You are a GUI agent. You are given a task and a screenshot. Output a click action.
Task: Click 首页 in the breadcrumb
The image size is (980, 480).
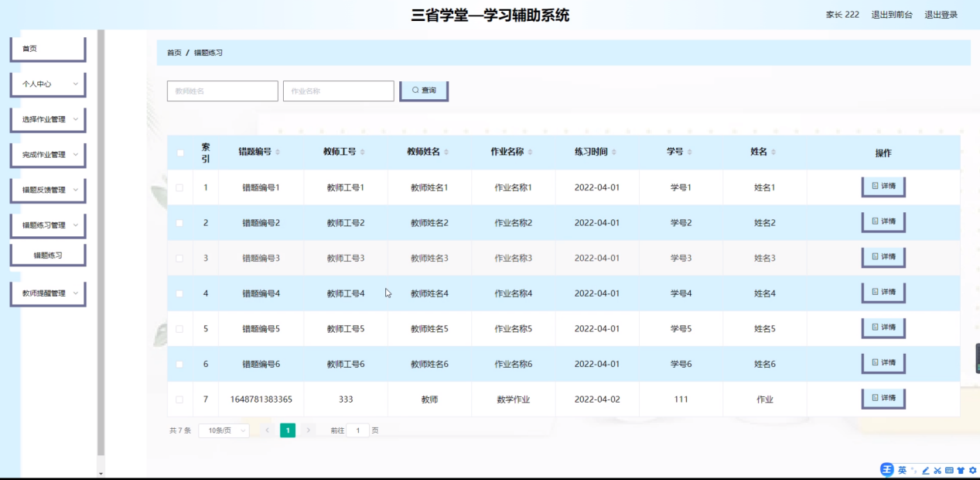(x=174, y=53)
